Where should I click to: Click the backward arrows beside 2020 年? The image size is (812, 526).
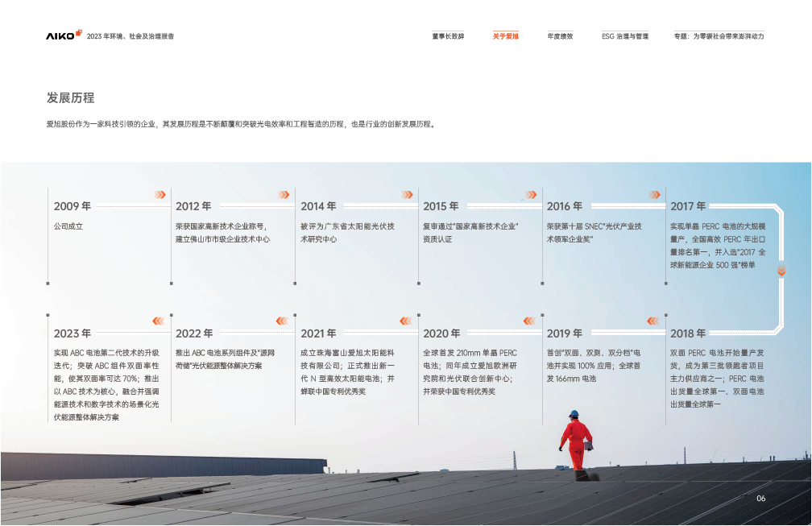(405, 321)
